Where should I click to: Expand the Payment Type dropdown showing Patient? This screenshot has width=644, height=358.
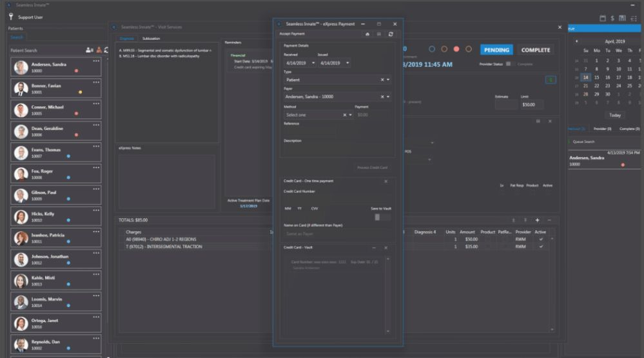tap(389, 80)
